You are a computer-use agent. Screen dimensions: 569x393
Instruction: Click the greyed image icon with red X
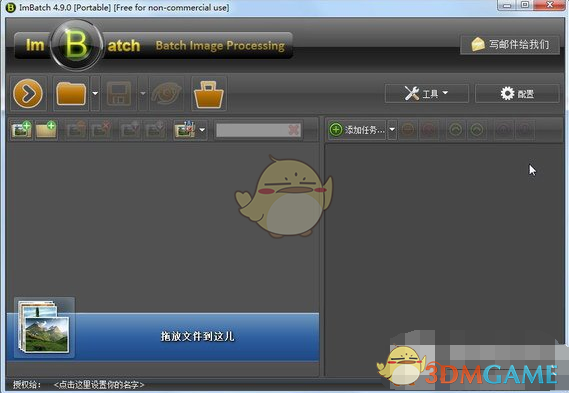101,130
